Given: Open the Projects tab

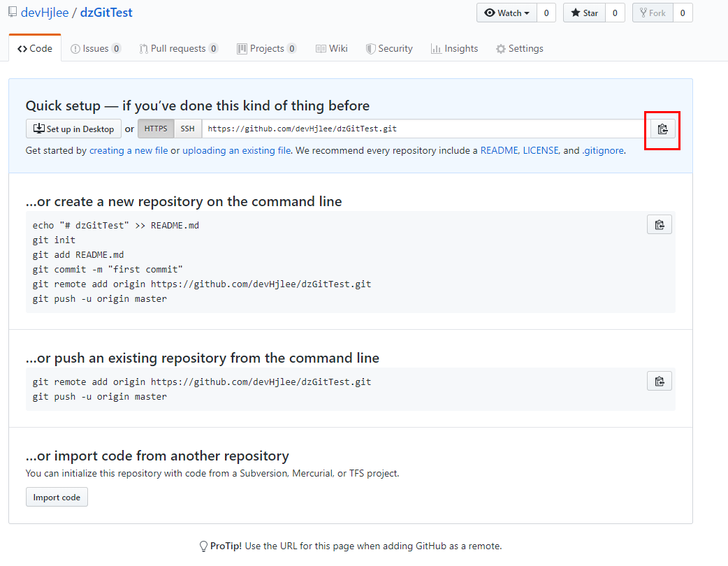Looking at the screenshot, I should tap(266, 48).
